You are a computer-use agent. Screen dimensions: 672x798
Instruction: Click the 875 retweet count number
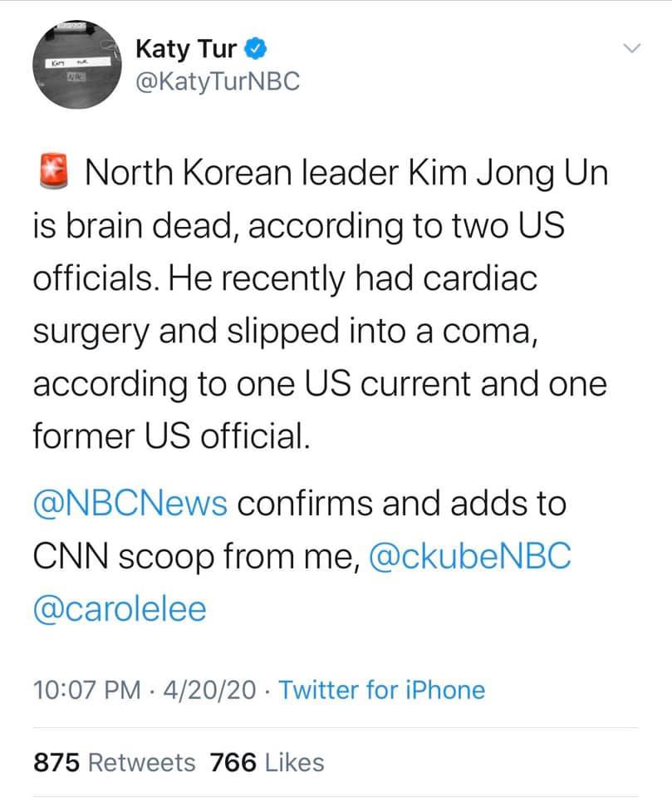pyautogui.click(x=56, y=763)
